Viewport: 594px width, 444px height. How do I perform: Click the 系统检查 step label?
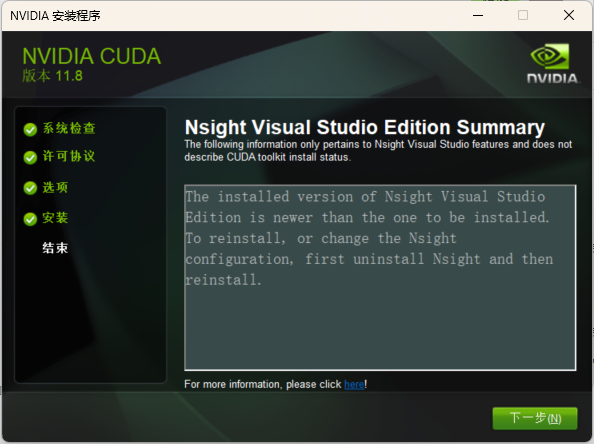pos(69,128)
